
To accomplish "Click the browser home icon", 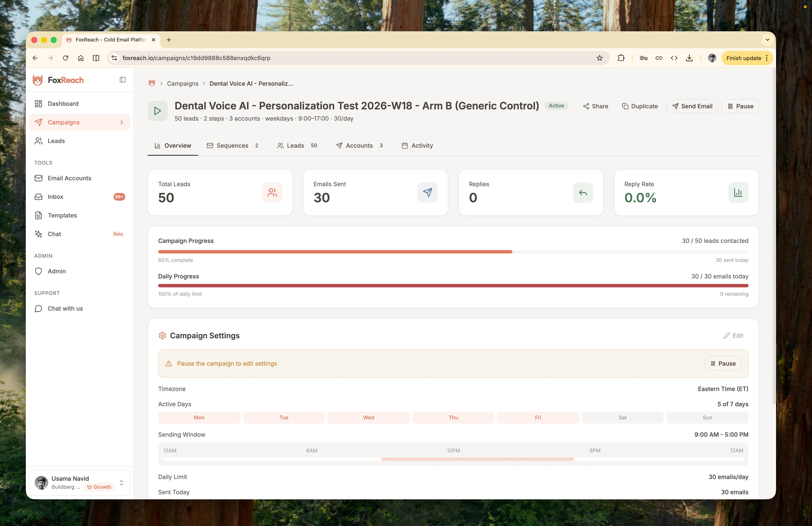I will click(x=81, y=58).
